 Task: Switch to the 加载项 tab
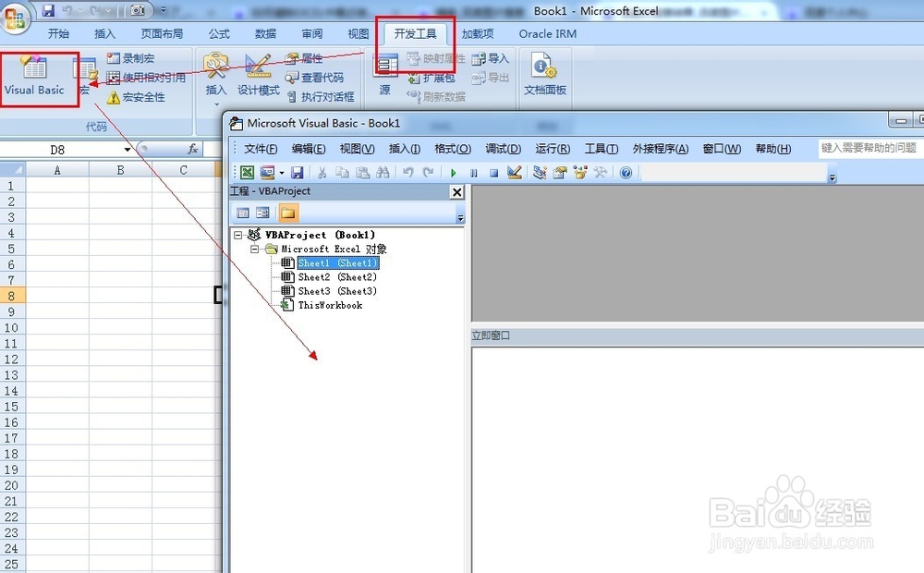pos(478,33)
